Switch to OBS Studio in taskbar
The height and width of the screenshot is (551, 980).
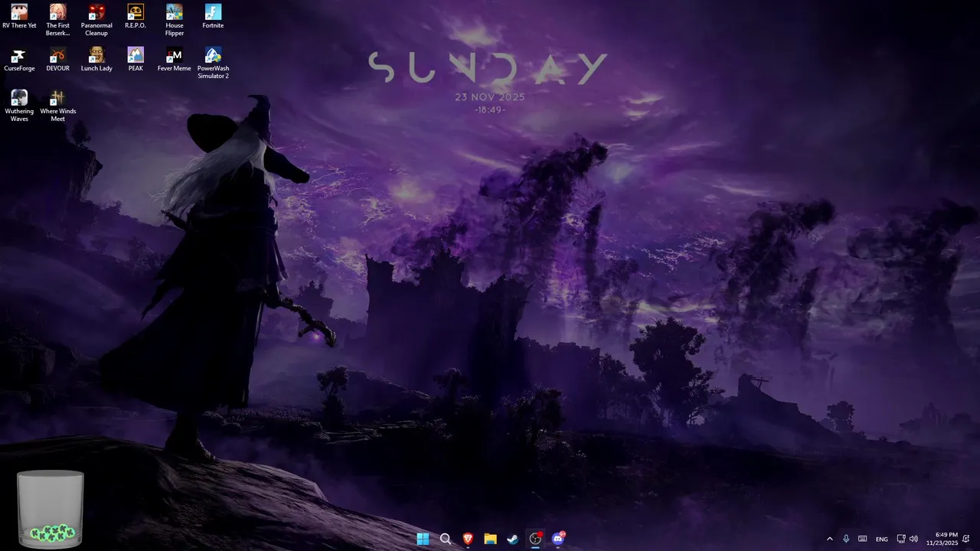pos(535,539)
